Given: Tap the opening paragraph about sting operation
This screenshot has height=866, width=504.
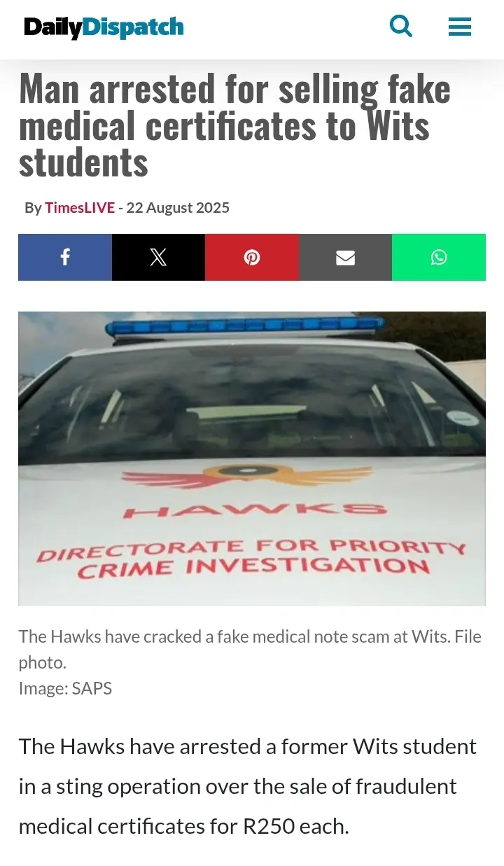Looking at the screenshot, I should (248, 786).
